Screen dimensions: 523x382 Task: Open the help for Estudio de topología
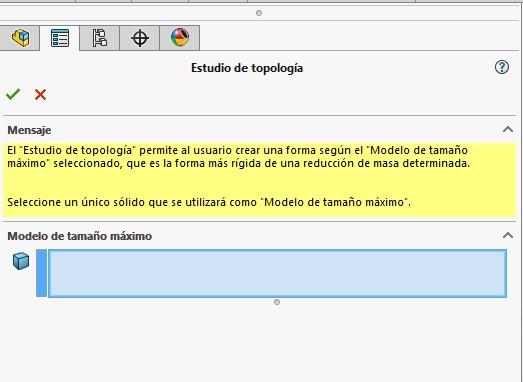[x=502, y=67]
